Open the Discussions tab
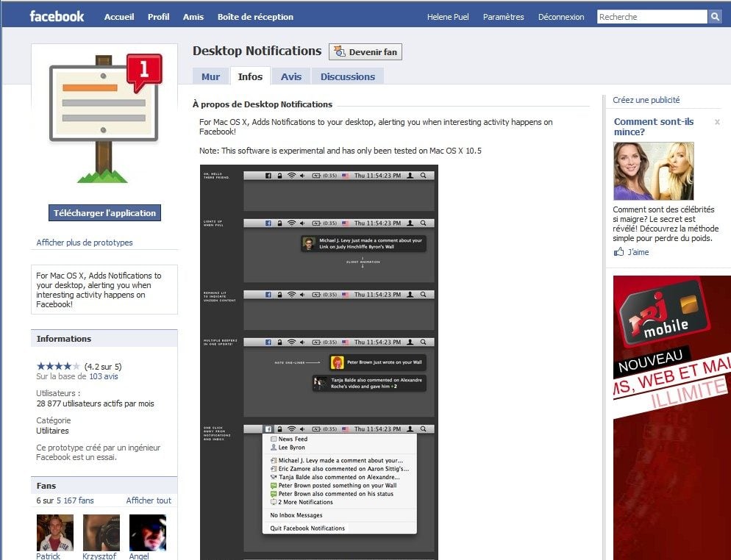 pyautogui.click(x=347, y=76)
